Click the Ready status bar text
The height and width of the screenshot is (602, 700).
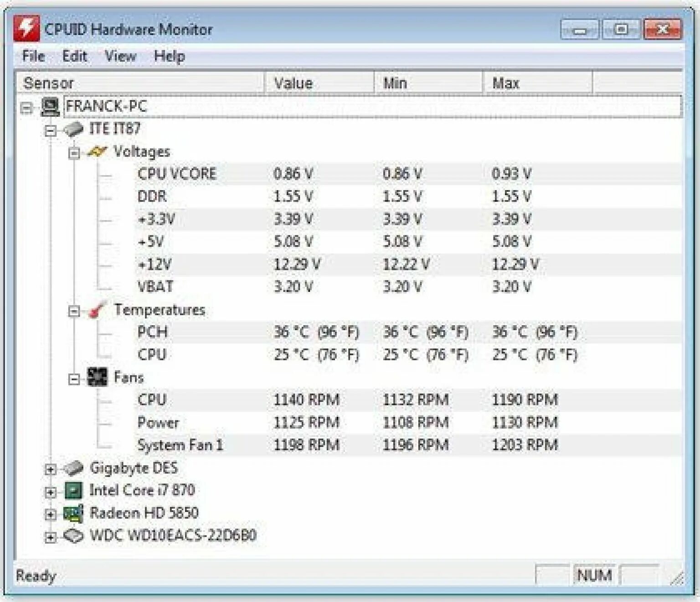click(36, 576)
